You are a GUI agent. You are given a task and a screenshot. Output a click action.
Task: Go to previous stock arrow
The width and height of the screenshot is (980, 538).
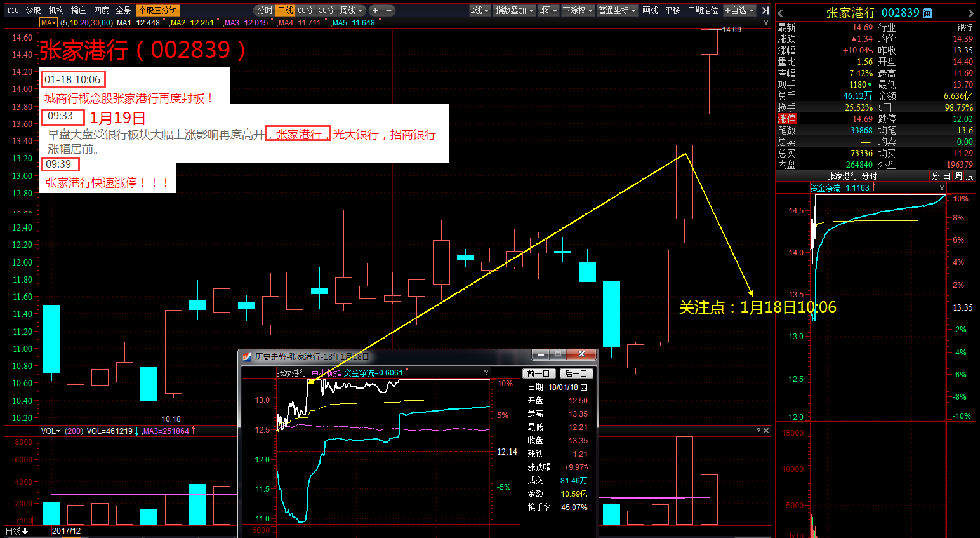coord(781,13)
